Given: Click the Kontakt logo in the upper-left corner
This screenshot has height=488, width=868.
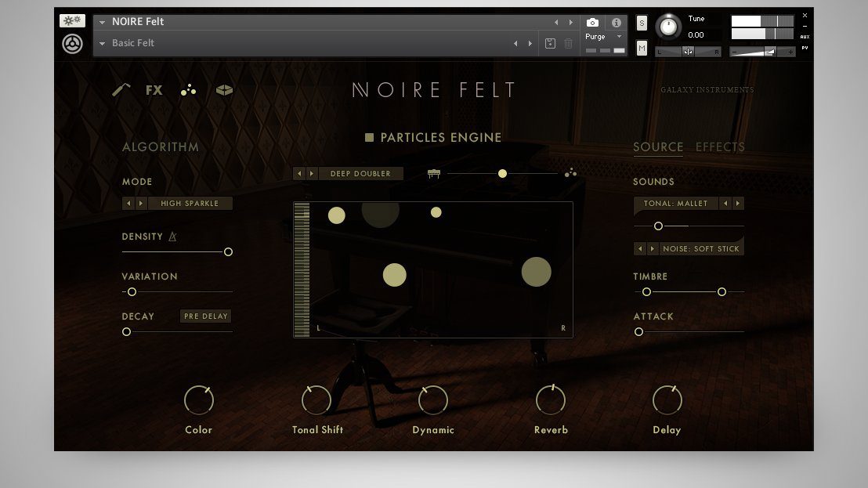Looking at the screenshot, I should coord(72,44).
